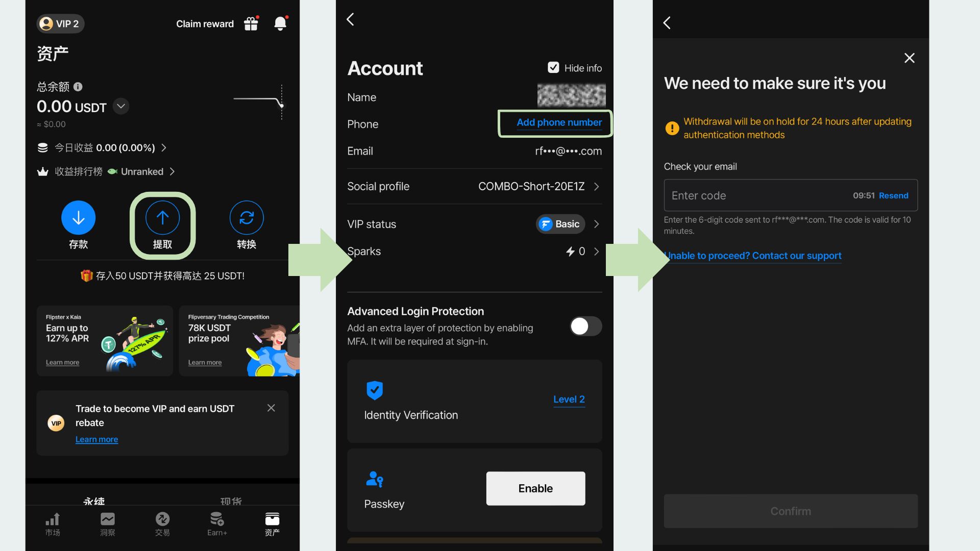
Task: Open the VIP status Basic row
Action: coord(567,224)
